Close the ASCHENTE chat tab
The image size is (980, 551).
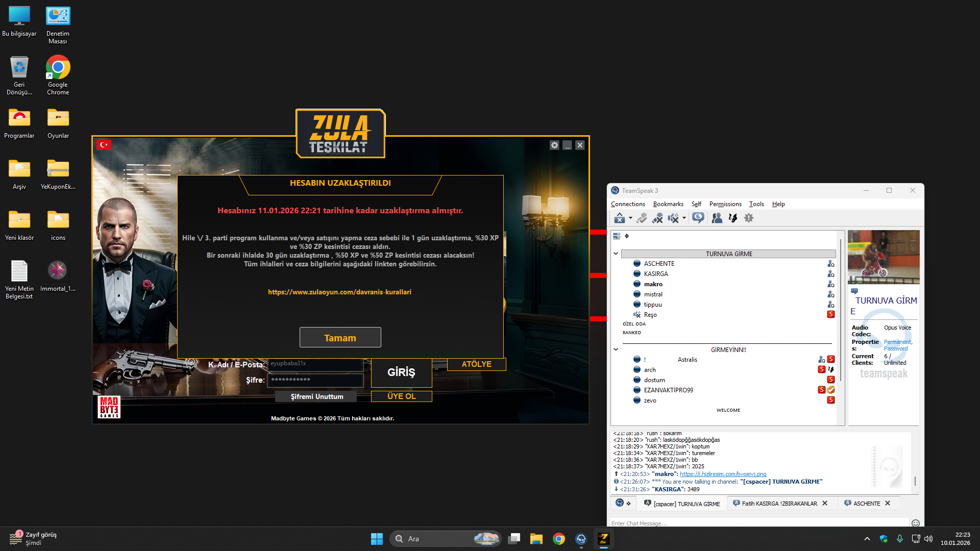[x=888, y=504]
